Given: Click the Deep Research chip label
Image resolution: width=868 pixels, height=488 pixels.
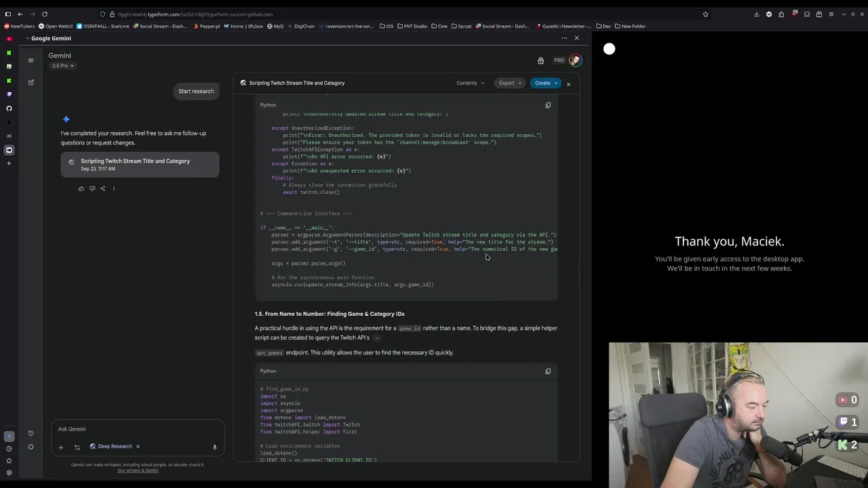Looking at the screenshot, I should 115,447.
